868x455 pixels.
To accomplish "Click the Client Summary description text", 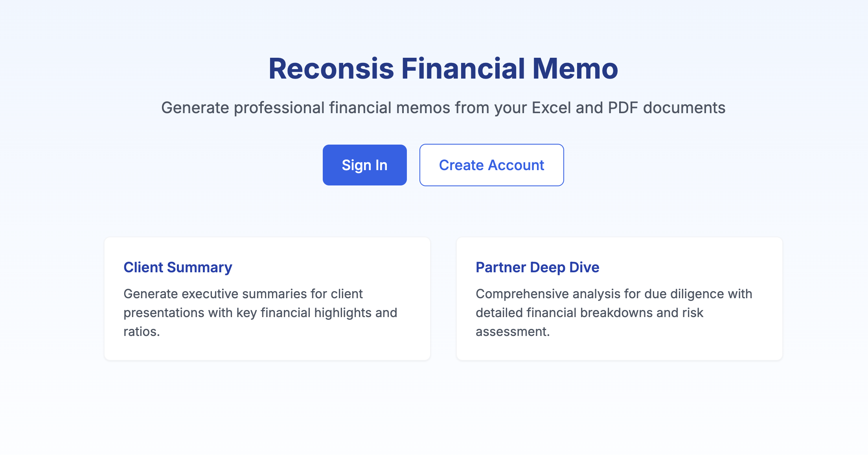I will 260,312.
